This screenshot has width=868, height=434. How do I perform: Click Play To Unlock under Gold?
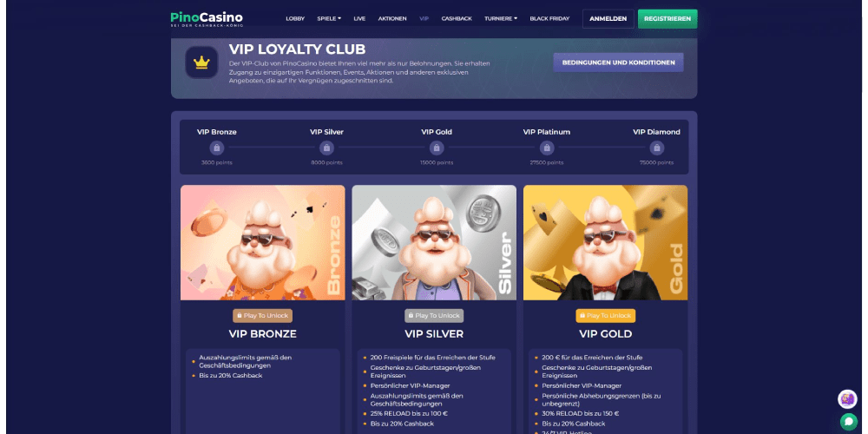coord(606,316)
